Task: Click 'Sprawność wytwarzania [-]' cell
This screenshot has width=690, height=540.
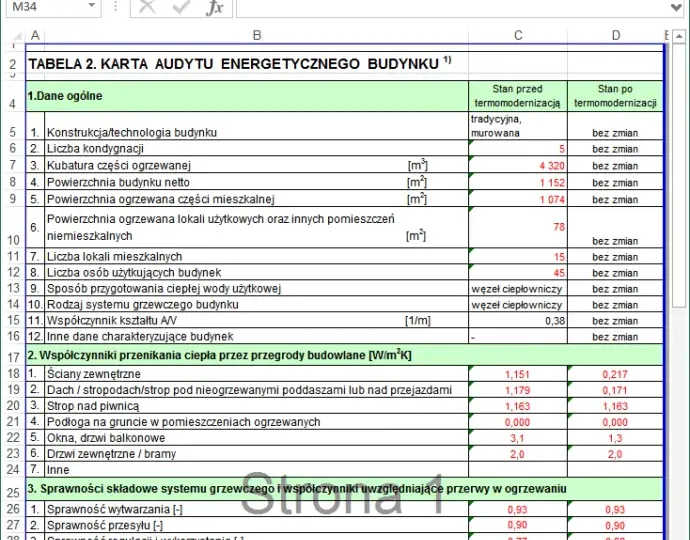Action: tap(257, 509)
